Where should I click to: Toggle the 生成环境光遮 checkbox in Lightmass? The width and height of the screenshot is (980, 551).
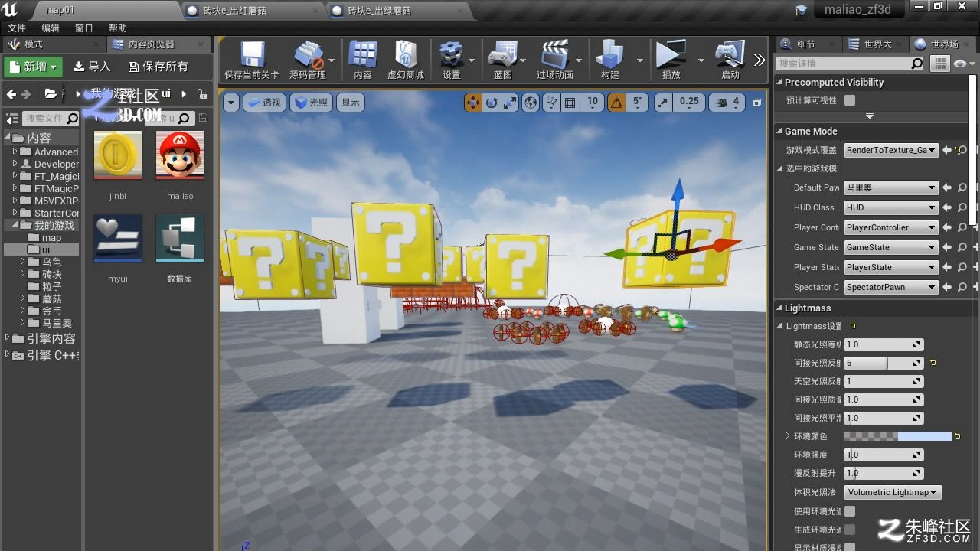(850, 529)
